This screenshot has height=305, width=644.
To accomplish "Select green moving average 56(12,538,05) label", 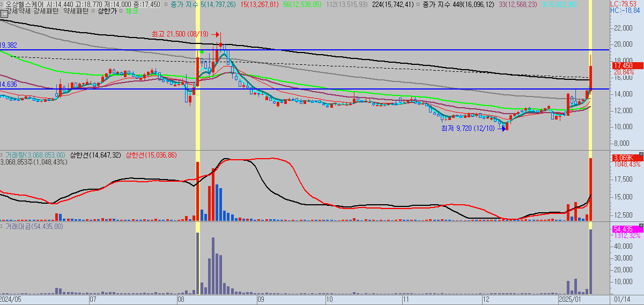I will click(302, 4).
